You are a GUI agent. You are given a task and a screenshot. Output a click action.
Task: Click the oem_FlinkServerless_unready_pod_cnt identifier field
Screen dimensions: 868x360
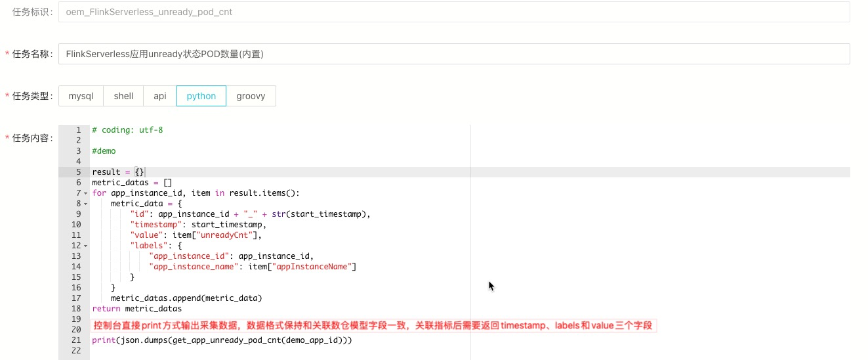click(x=453, y=12)
